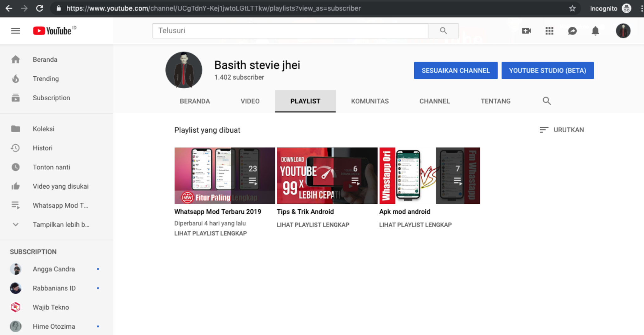Viewport: 644px width, 335px height.
Task: Click the Chrome three-dot menu
Action: coord(641,8)
